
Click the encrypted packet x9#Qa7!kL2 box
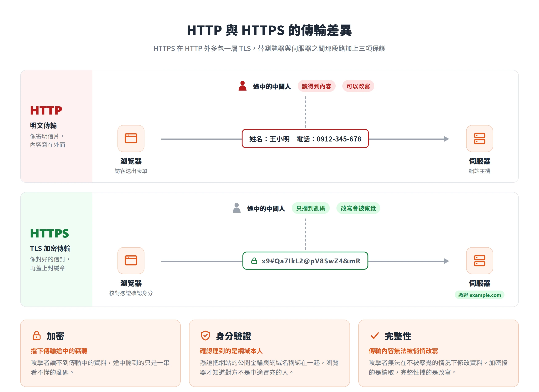click(x=305, y=261)
